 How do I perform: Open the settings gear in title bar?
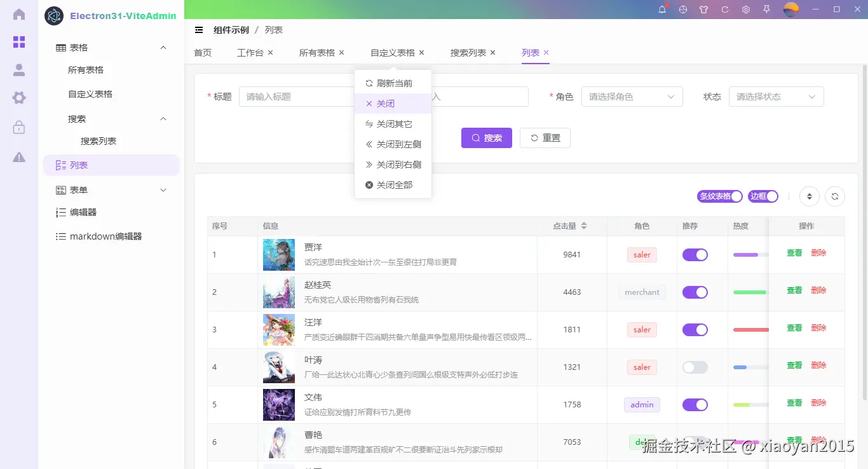[x=746, y=10]
